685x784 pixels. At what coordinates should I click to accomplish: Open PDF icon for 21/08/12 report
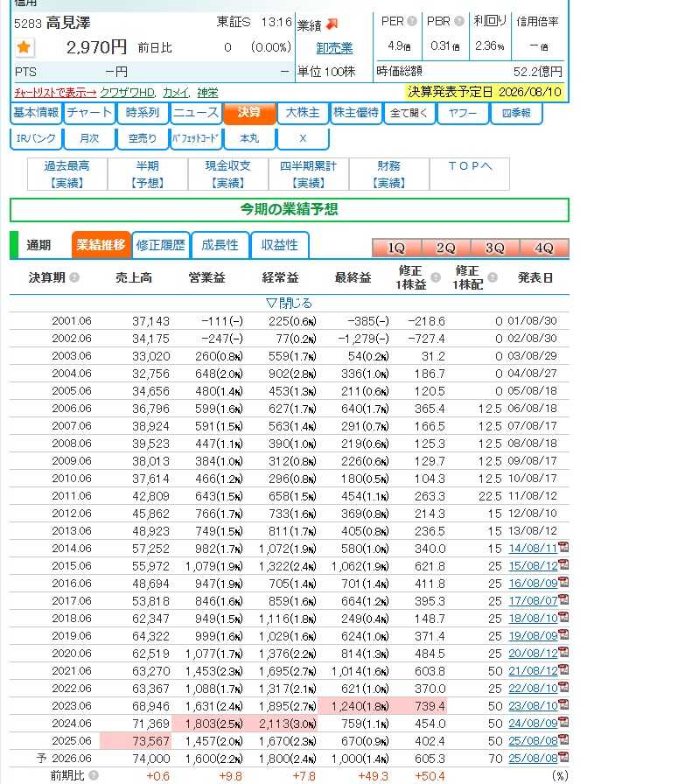(563, 669)
